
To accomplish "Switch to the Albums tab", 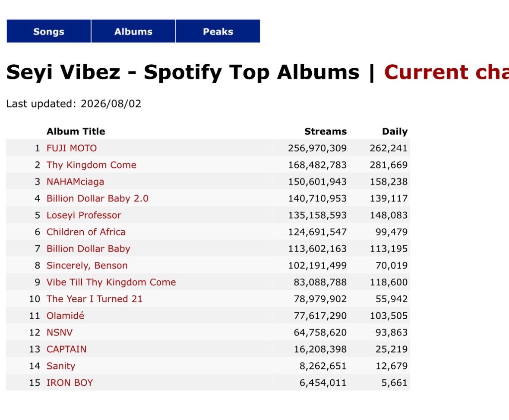I will click(133, 31).
